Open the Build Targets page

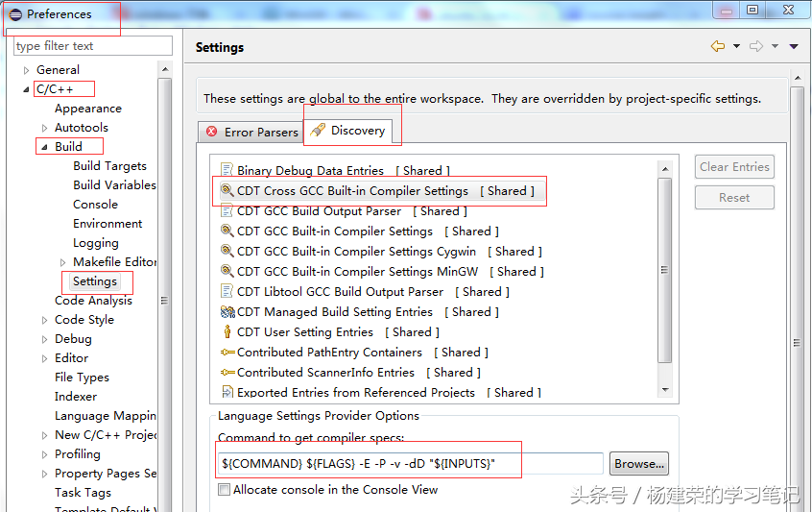[x=109, y=166]
